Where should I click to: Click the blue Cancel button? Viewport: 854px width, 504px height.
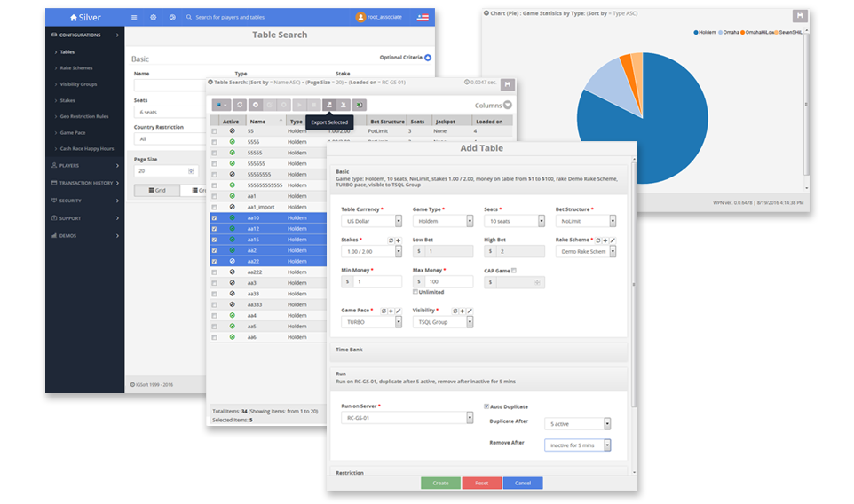click(x=523, y=483)
